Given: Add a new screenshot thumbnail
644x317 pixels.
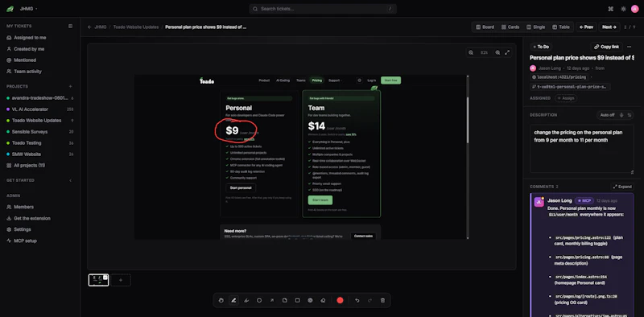Looking at the screenshot, I should point(121,280).
